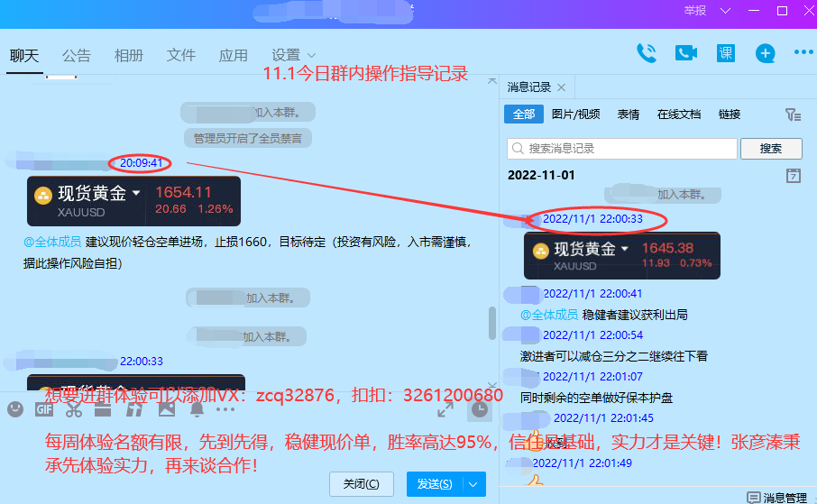Screen dimensions: 817x504
Task: Open the GIF sticker panel
Action: [44, 409]
